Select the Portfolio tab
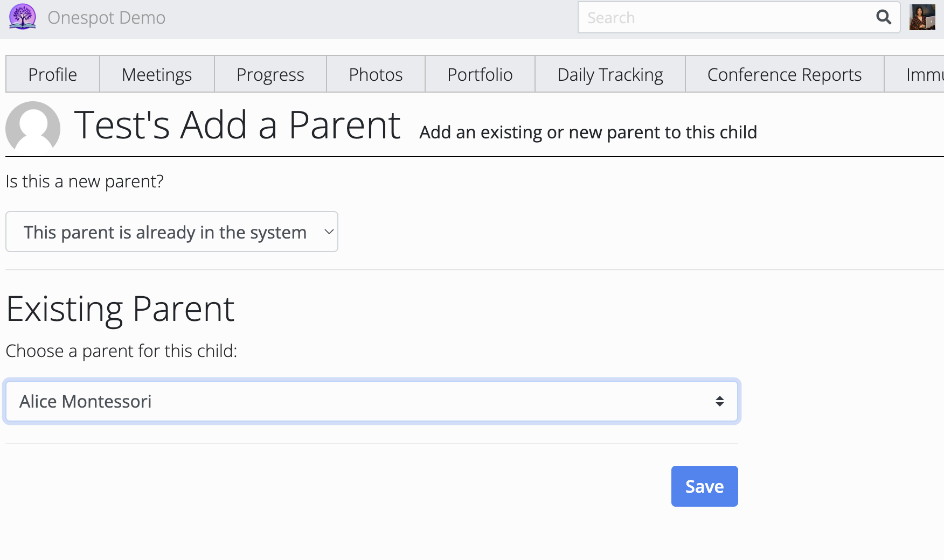 click(480, 74)
